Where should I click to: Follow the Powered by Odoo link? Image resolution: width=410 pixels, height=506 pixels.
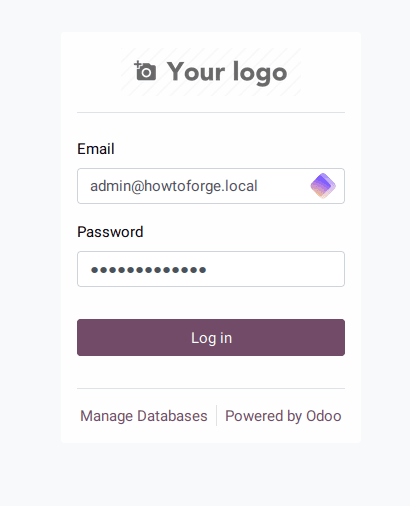(x=283, y=416)
